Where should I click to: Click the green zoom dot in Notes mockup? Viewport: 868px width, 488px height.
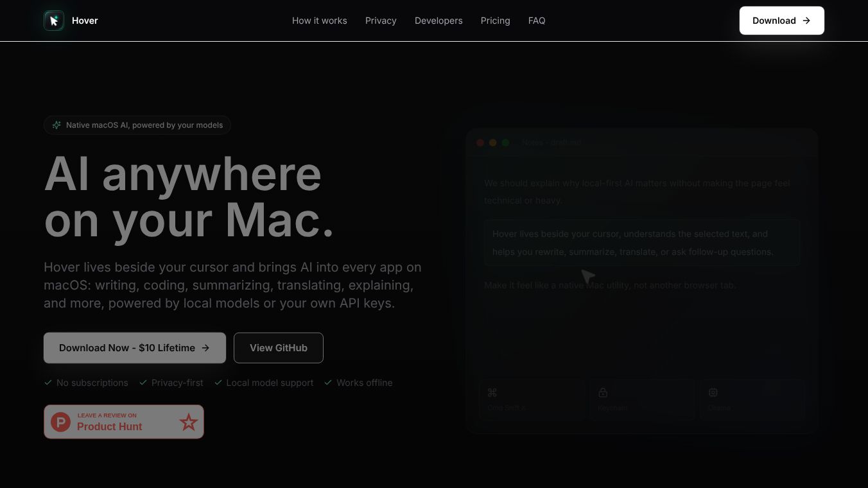coord(505,143)
